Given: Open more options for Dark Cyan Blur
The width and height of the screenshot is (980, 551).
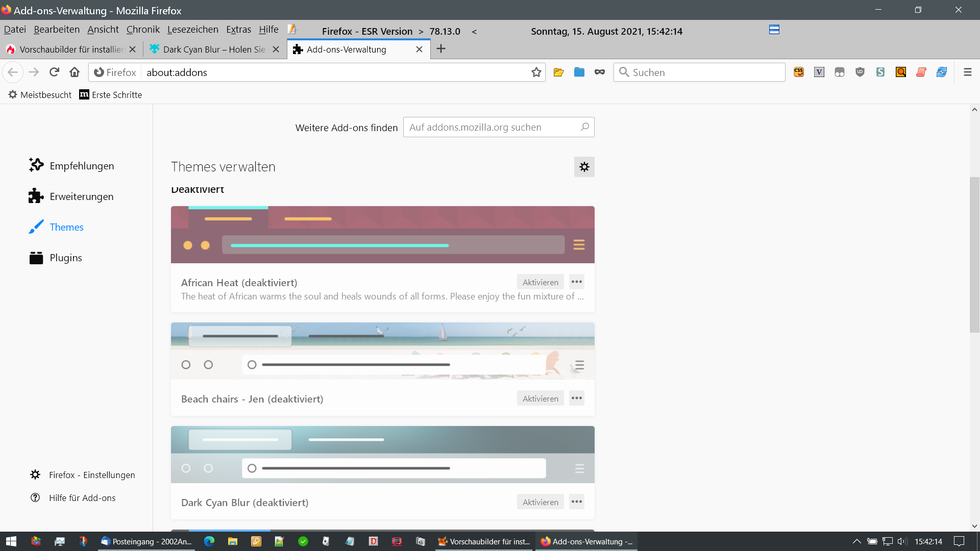Looking at the screenshot, I should click(577, 502).
